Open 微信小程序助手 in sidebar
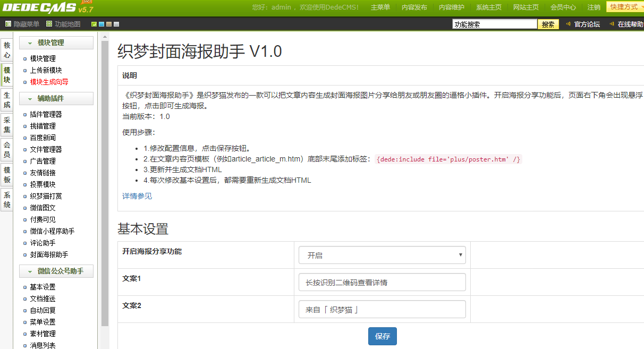 tap(52, 231)
